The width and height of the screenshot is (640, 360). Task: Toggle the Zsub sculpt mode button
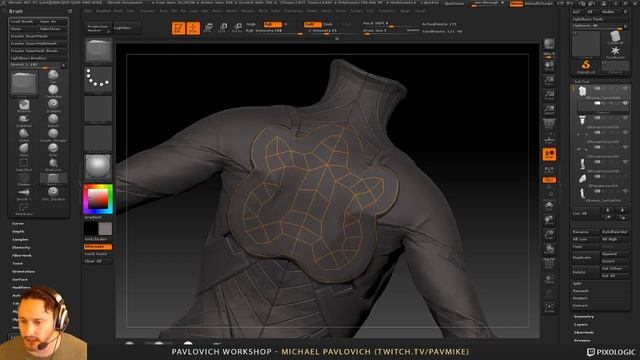328,24
